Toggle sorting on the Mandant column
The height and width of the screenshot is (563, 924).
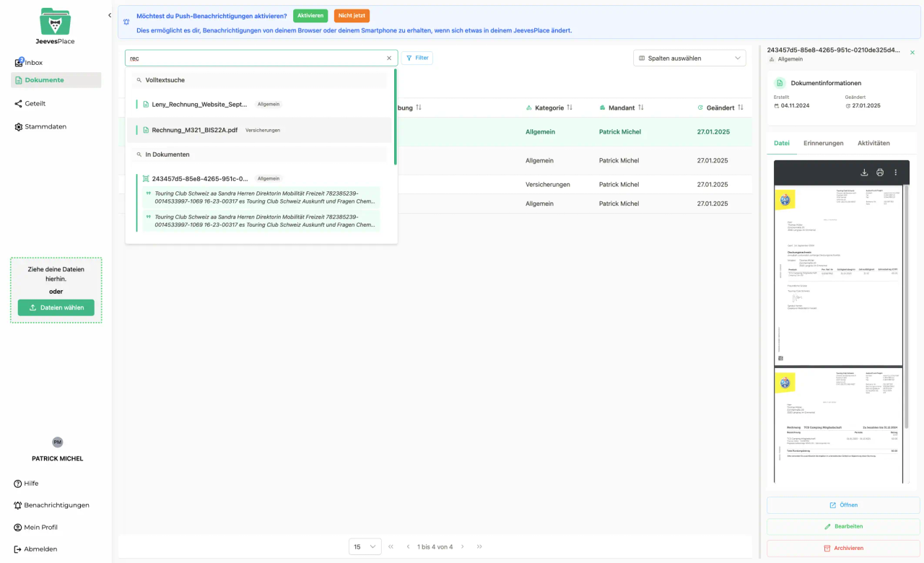point(640,107)
